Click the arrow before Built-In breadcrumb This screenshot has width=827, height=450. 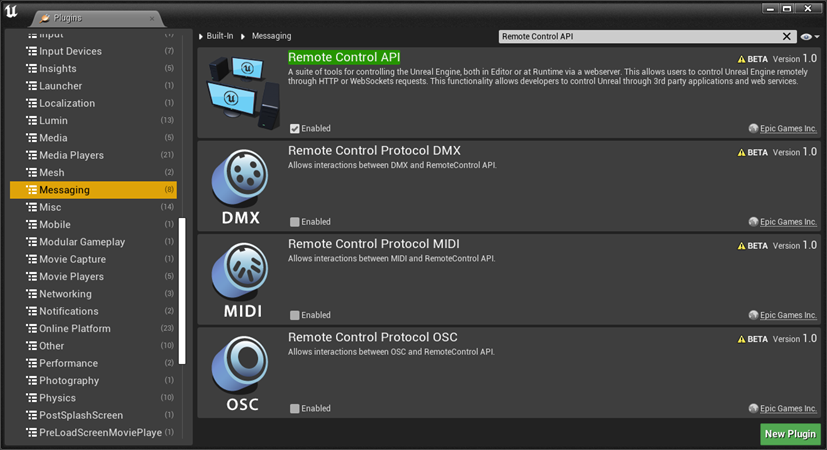(x=201, y=36)
